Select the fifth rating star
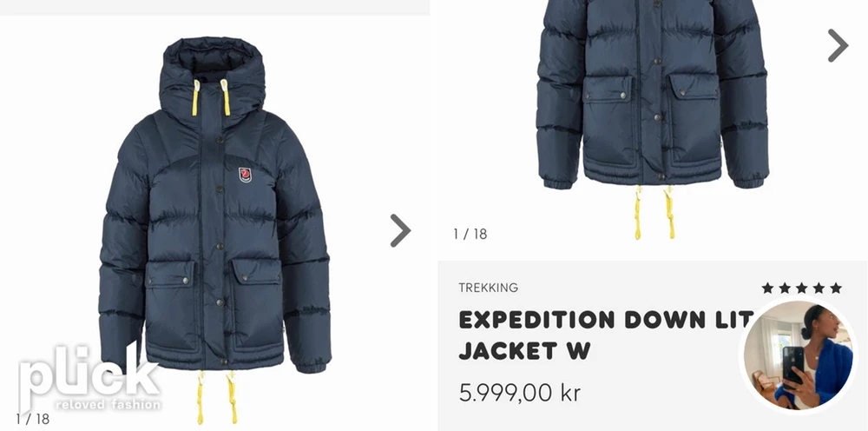 836,288
